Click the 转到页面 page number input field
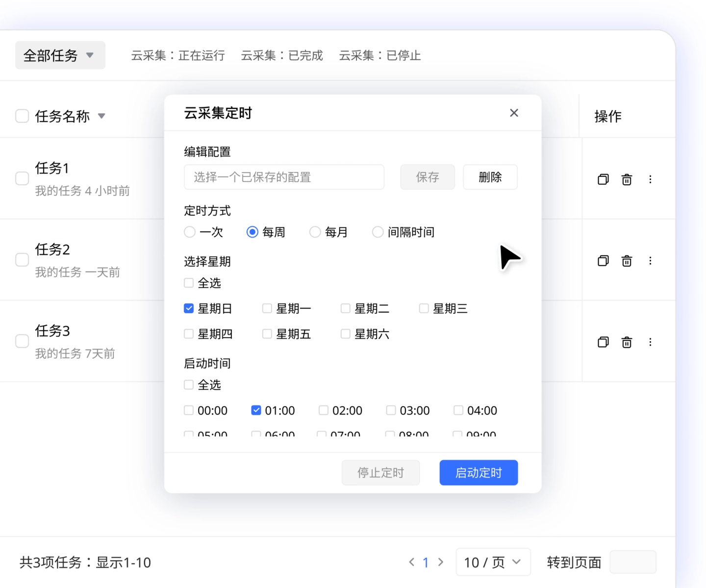Viewport: 706px width, 588px height. tap(632, 562)
